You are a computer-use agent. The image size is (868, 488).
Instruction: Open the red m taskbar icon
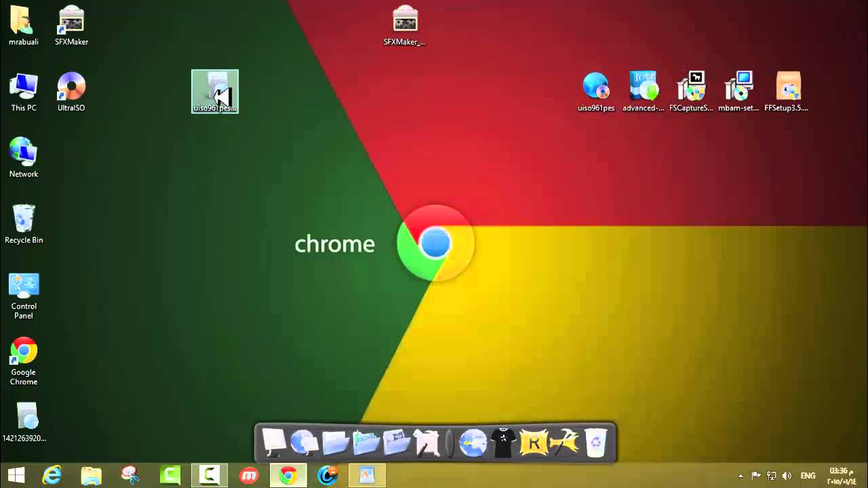point(249,476)
